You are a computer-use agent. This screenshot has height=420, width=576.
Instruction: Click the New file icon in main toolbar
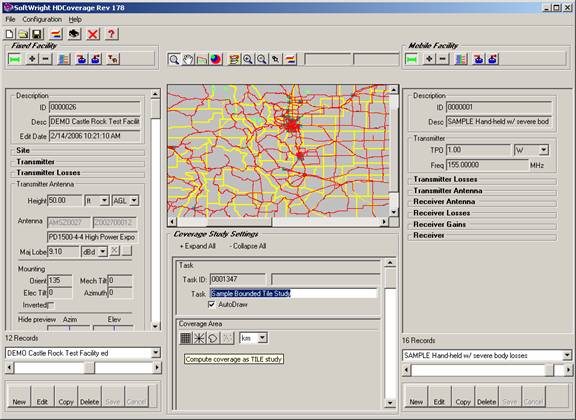click(10, 34)
